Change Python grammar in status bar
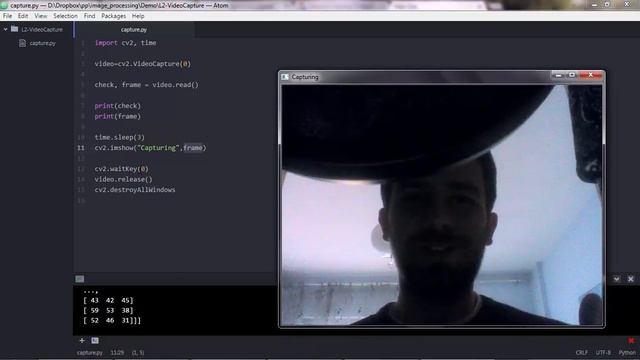640x360 pixels. point(627,353)
